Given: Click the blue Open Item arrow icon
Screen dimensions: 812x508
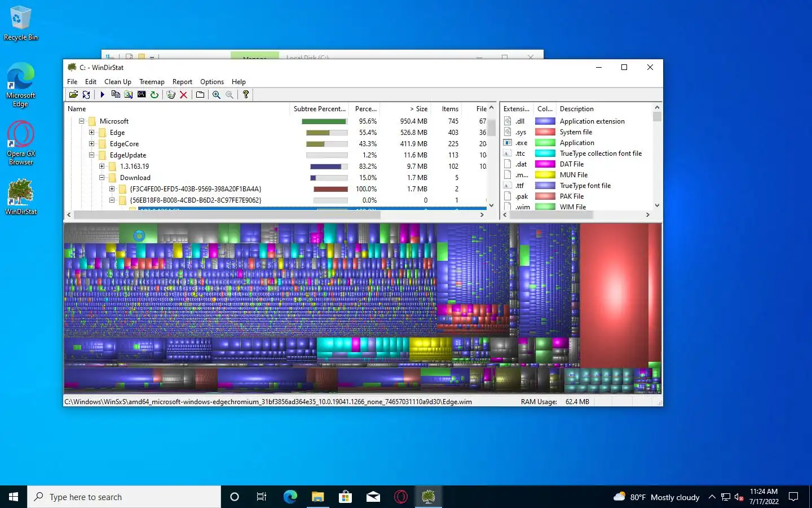Looking at the screenshot, I should click(x=103, y=95).
